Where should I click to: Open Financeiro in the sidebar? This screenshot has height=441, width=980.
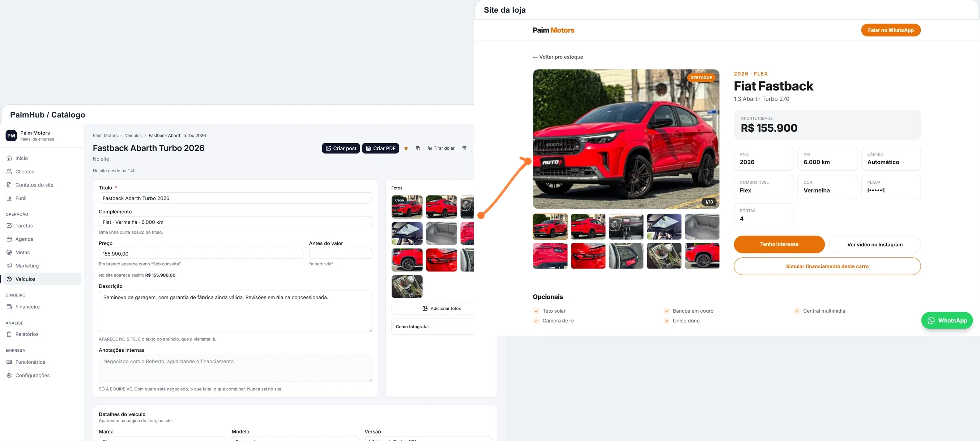42,307
